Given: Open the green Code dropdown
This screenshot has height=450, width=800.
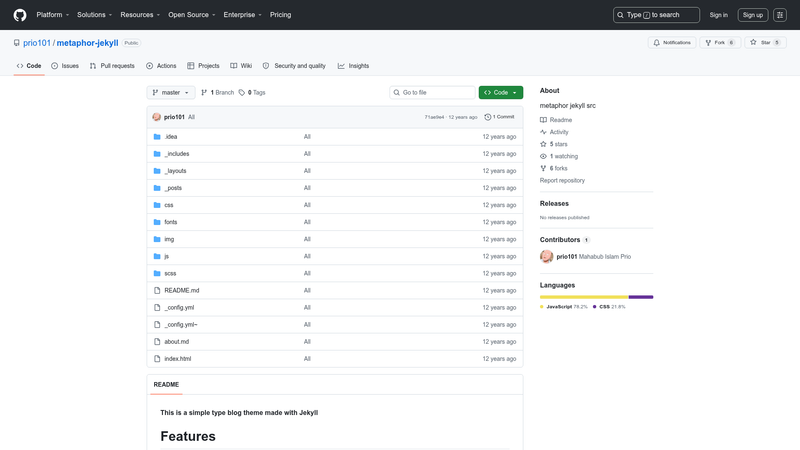Looking at the screenshot, I should 501,92.
